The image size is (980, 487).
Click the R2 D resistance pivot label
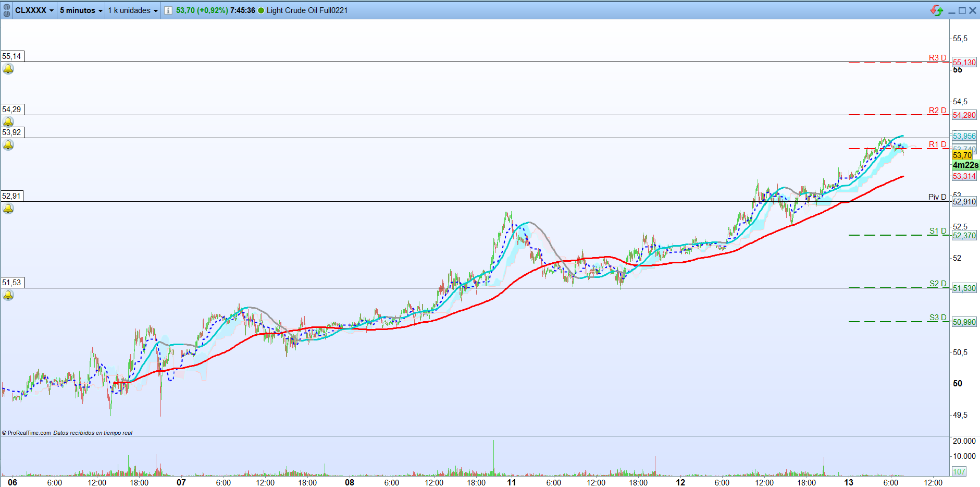(x=937, y=111)
